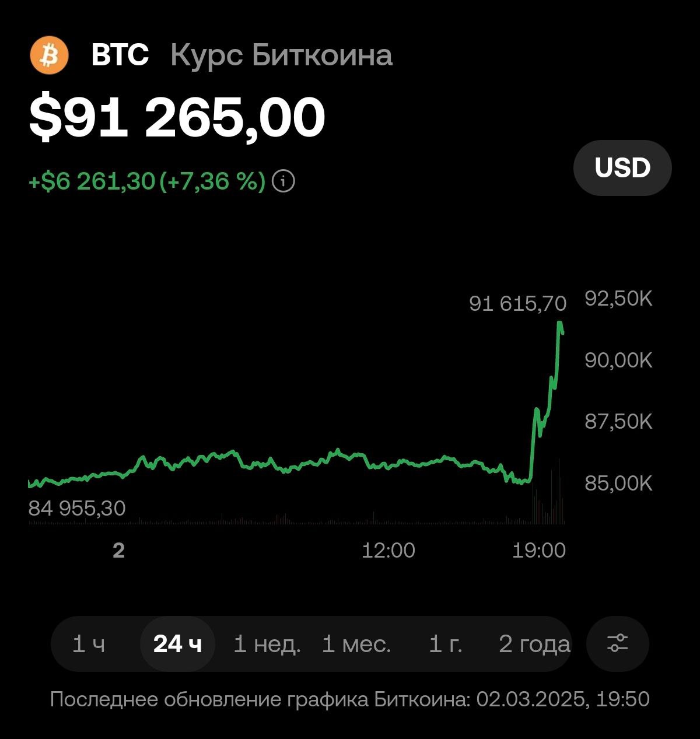Switch currency with the USD button

(622, 168)
